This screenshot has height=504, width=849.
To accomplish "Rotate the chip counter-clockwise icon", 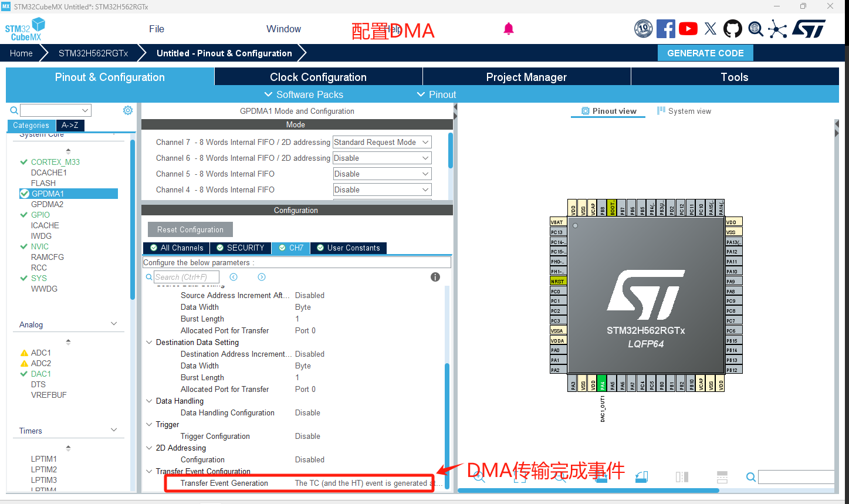I will tap(641, 477).
